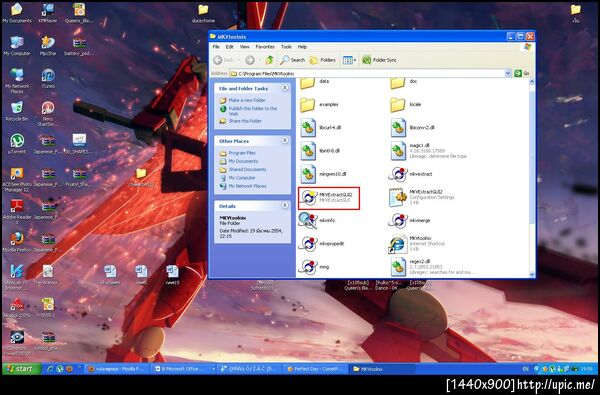Open the Start menu
The height and width of the screenshot is (395, 600).
(21, 369)
